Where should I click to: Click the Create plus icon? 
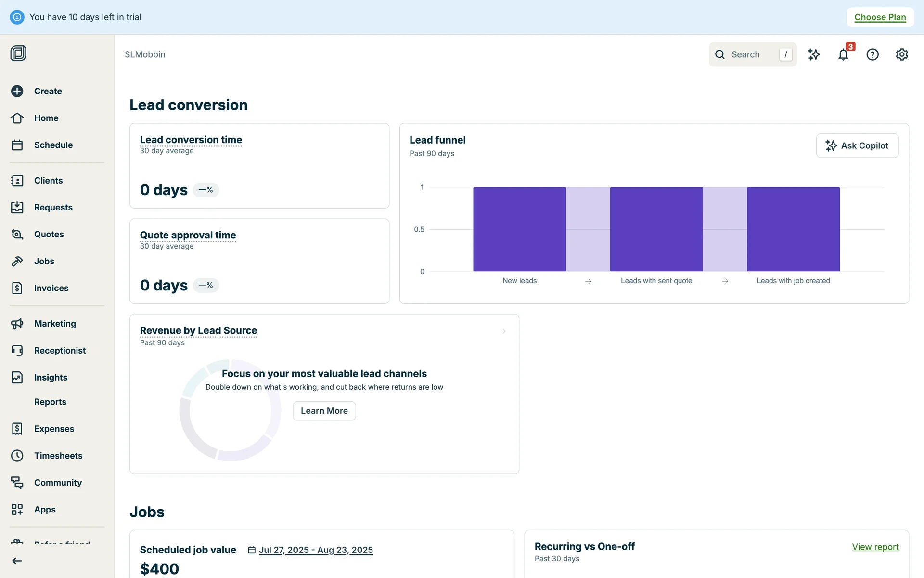point(17,91)
